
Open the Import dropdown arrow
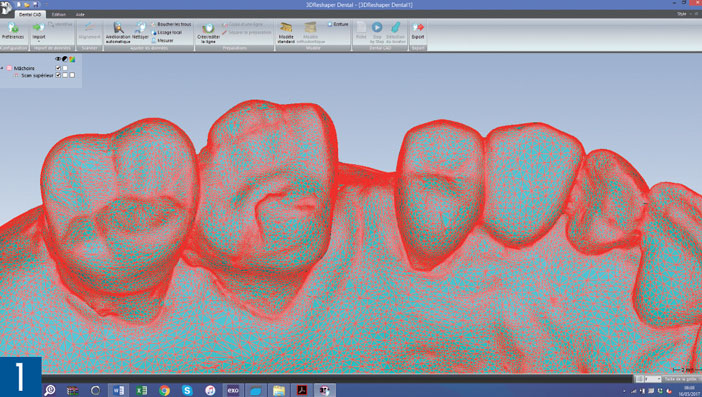(x=39, y=41)
